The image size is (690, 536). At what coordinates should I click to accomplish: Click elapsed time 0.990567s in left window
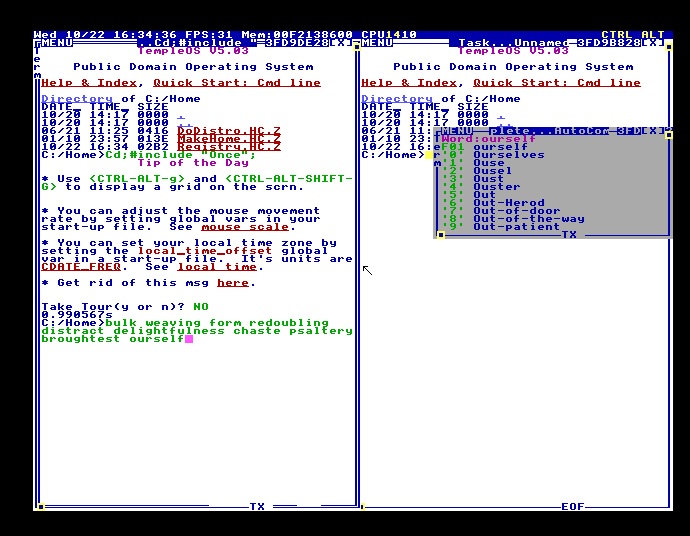[77, 315]
